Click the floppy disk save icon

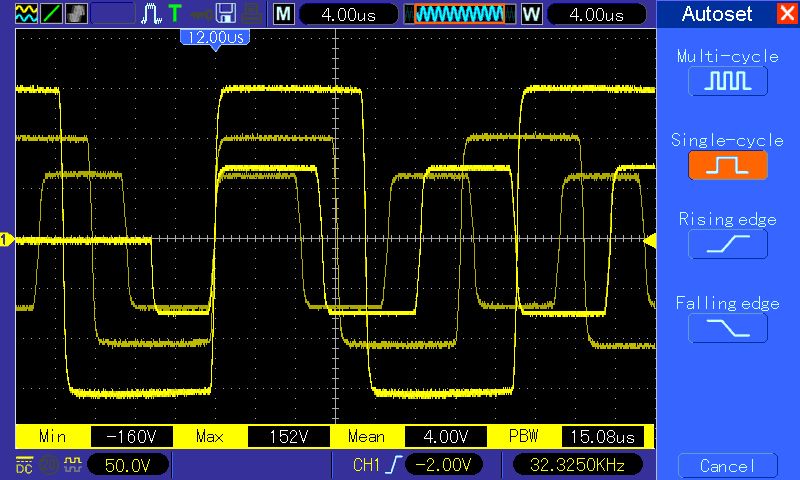[227, 14]
